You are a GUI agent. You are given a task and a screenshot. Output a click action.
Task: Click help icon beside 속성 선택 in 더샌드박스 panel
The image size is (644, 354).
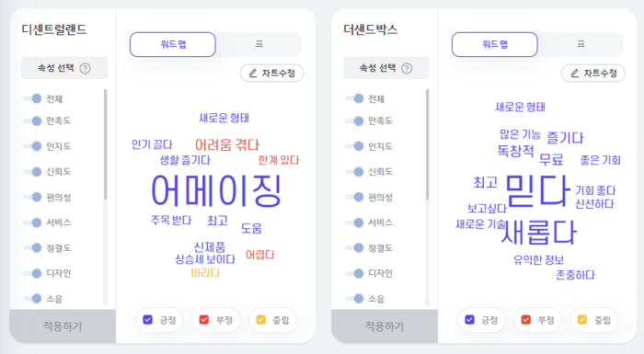[407, 68]
